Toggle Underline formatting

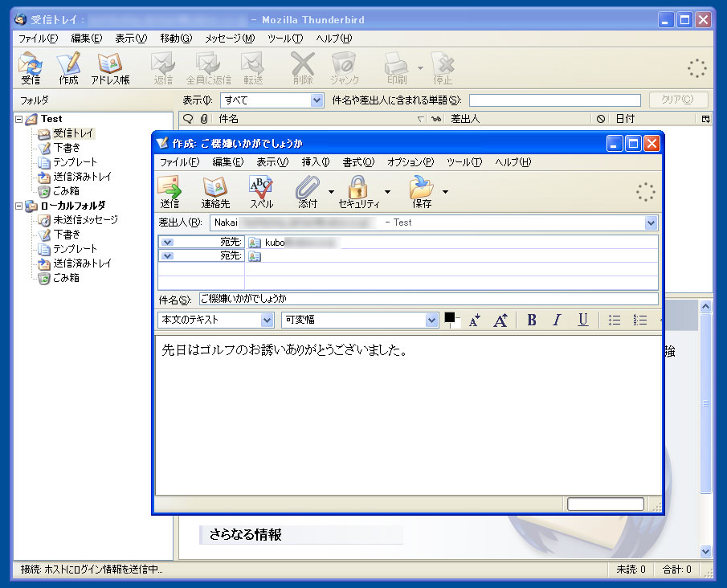click(x=583, y=320)
